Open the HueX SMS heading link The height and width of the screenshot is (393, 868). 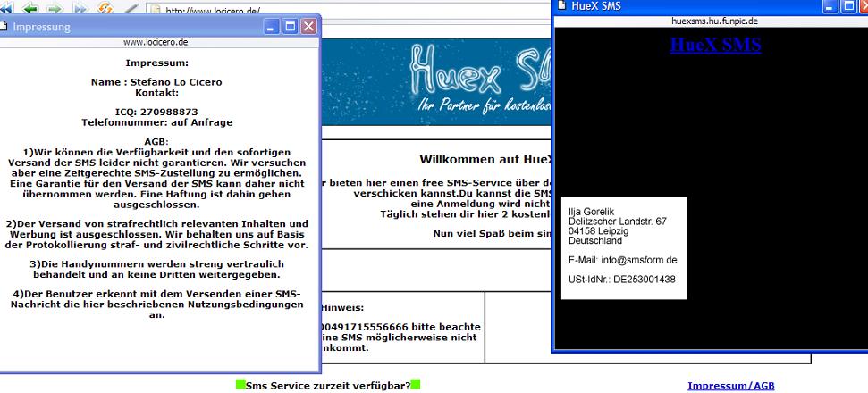pyautogui.click(x=715, y=45)
